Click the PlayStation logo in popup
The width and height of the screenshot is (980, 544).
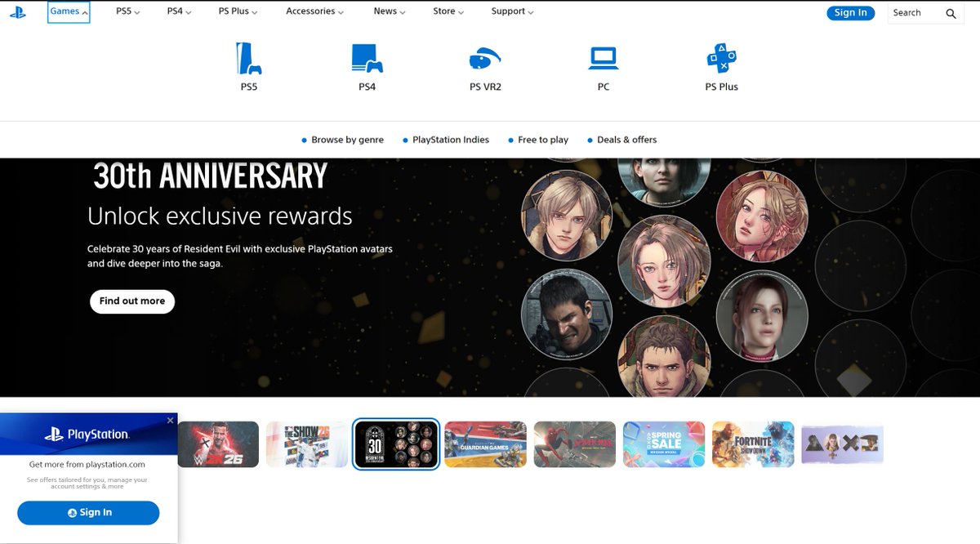(x=87, y=435)
